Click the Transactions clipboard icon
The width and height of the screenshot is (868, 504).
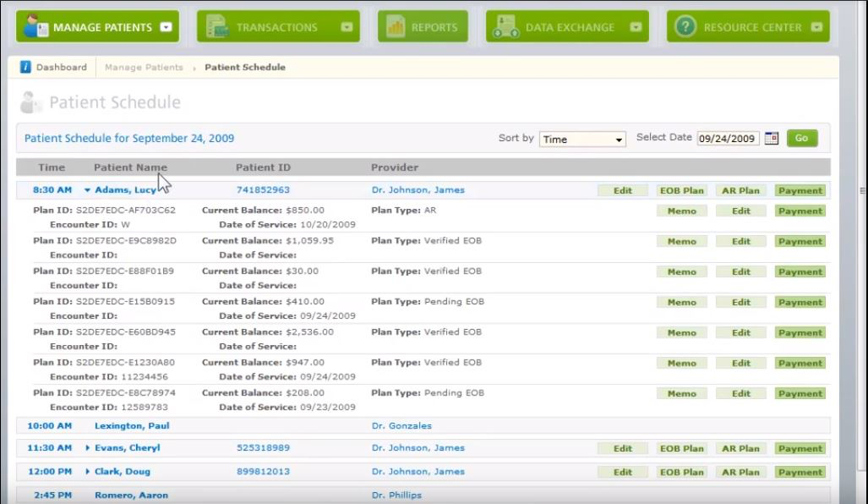tap(219, 25)
